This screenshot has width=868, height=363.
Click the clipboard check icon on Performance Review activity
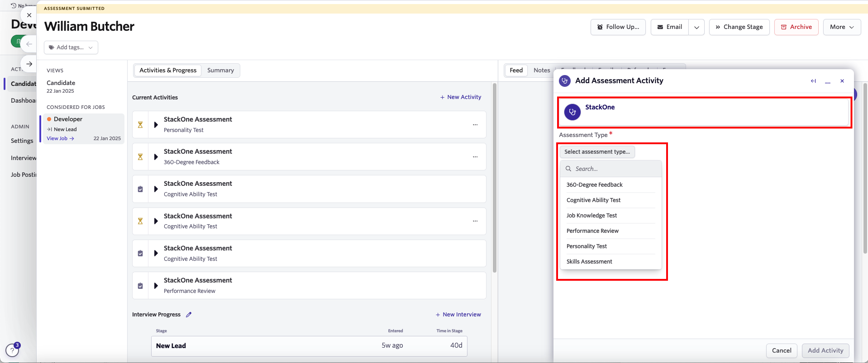(x=140, y=286)
